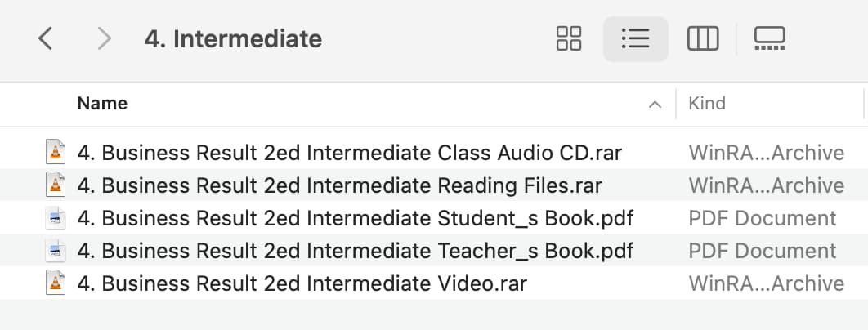The width and height of the screenshot is (868, 330).
Task: Click PDF icon of Teacher_s Book
Action: 56,251
